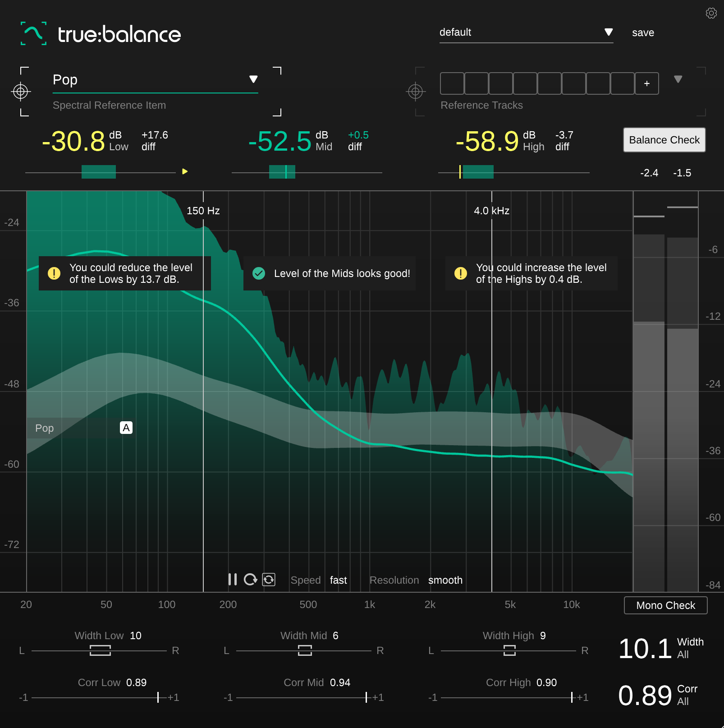Expand the reference tracks dropdown arrow

(x=678, y=79)
